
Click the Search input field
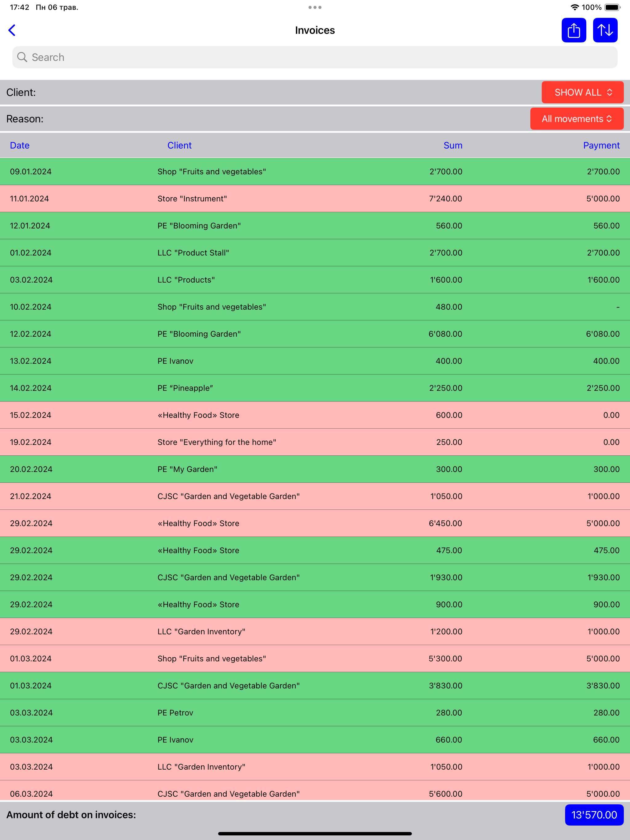point(315,57)
